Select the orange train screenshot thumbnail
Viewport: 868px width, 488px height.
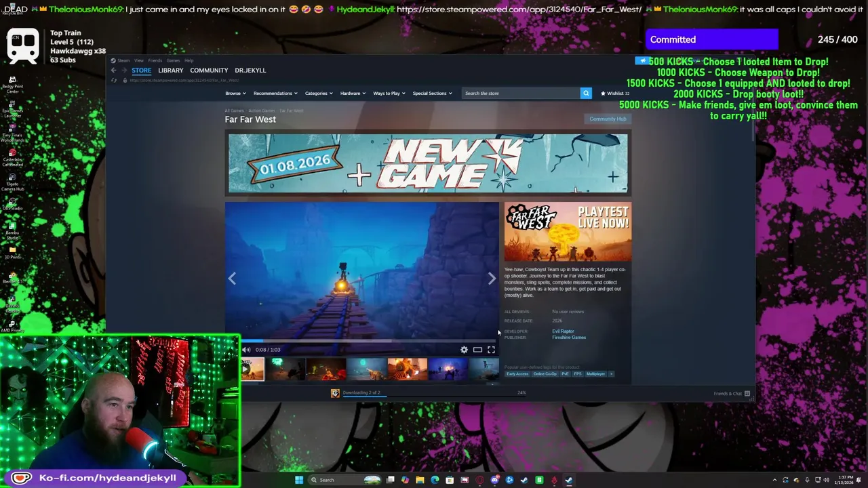[x=408, y=369]
